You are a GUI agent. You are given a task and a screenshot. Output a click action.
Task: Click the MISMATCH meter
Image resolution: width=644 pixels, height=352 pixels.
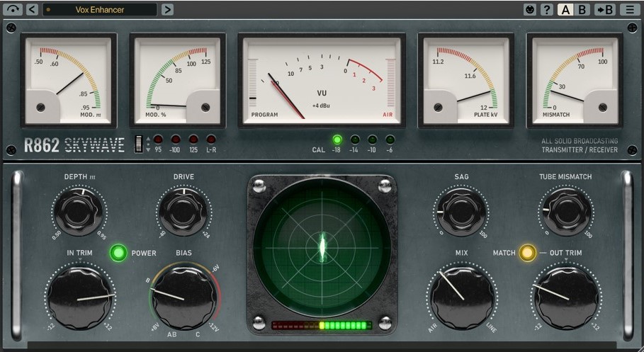(x=575, y=81)
